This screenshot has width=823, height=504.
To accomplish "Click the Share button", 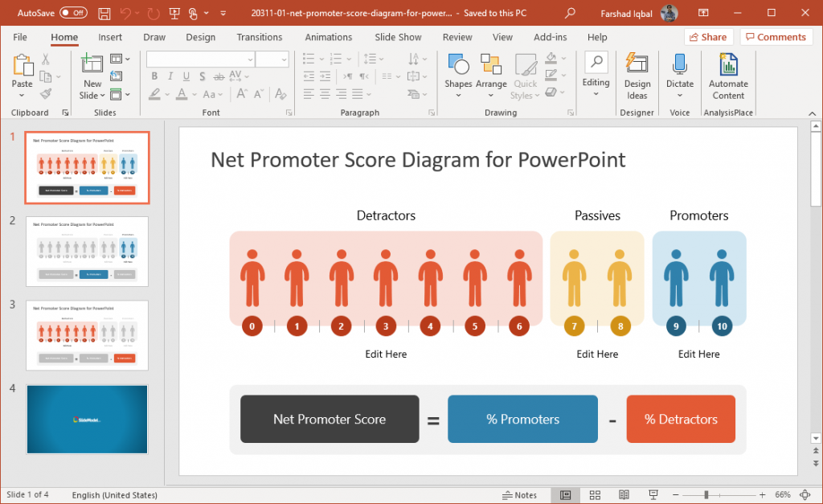I will tap(708, 37).
